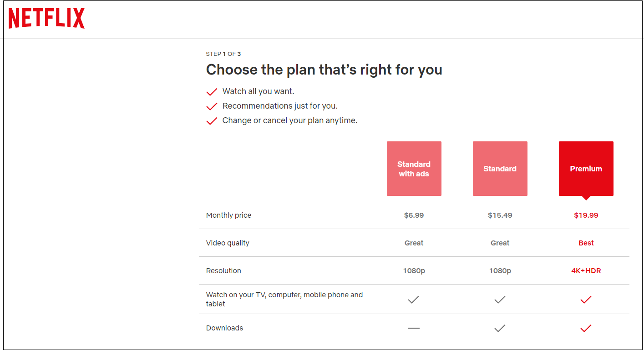The width and height of the screenshot is (644, 350).
Task: Select the Premium plan box
Action: click(x=586, y=169)
